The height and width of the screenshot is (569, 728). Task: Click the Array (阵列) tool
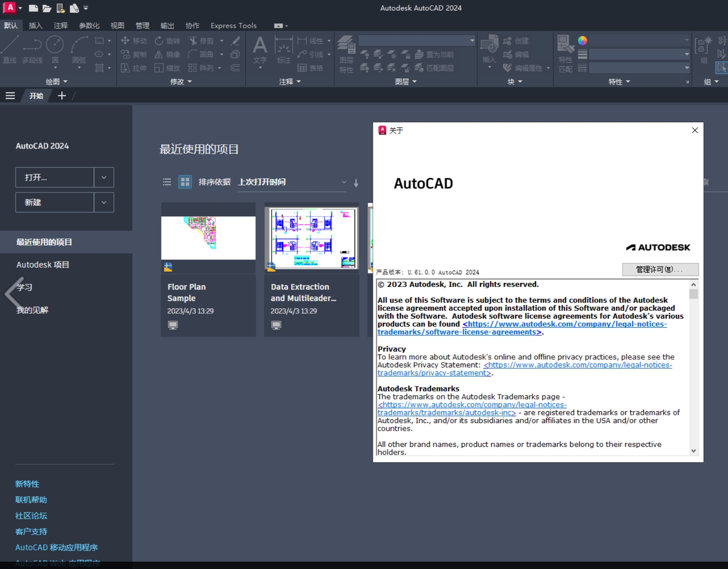pyautogui.click(x=202, y=68)
